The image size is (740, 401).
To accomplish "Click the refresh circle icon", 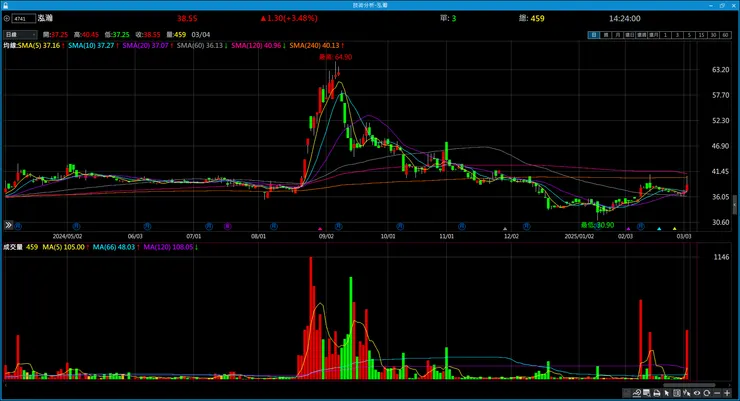I will pos(706,393).
